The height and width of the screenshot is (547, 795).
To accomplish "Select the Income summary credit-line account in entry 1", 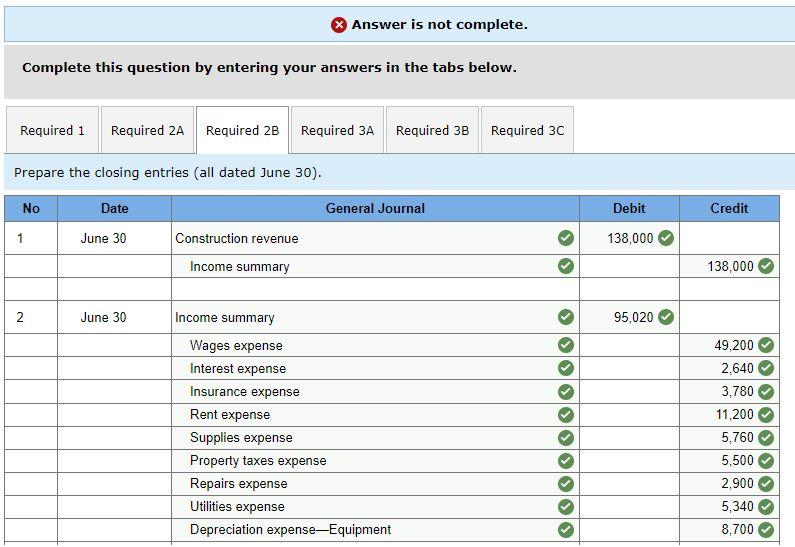I will click(375, 266).
